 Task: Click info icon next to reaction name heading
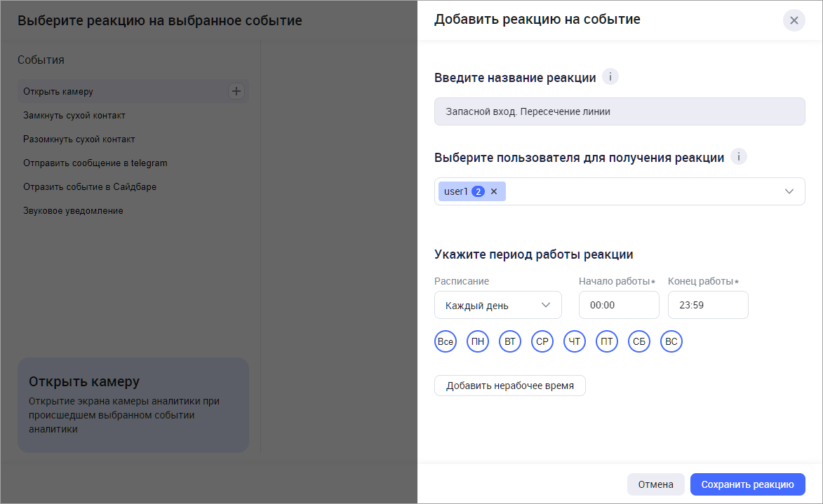(610, 77)
